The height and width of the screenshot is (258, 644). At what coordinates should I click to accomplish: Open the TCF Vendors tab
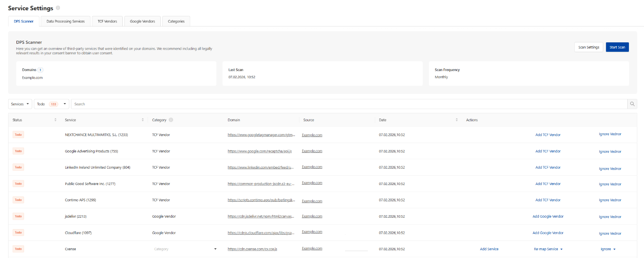pyautogui.click(x=107, y=21)
